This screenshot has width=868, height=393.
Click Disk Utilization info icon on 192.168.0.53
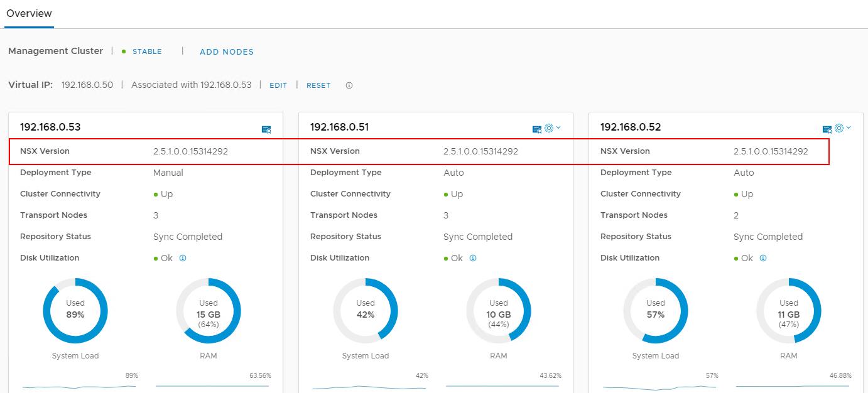pos(183,258)
